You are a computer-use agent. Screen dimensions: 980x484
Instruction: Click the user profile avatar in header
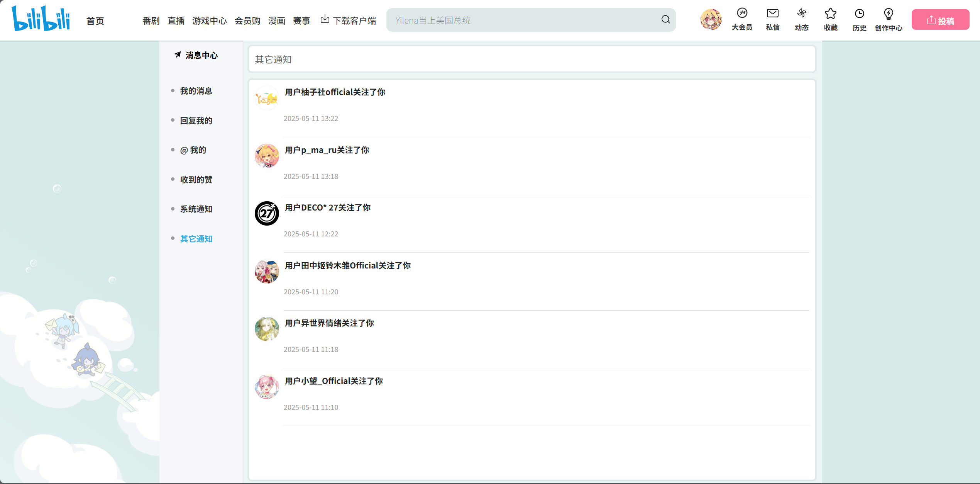click(x=711, y=19)
